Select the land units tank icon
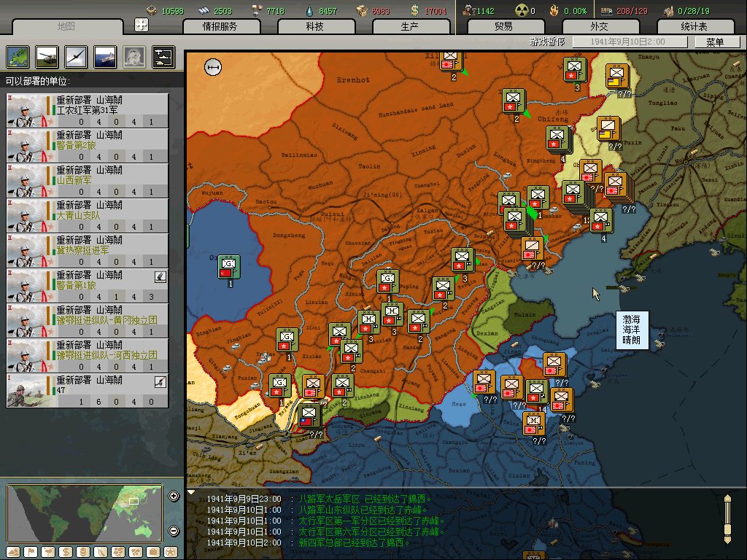The image size is (747, 560). click(x=46, y=57)
